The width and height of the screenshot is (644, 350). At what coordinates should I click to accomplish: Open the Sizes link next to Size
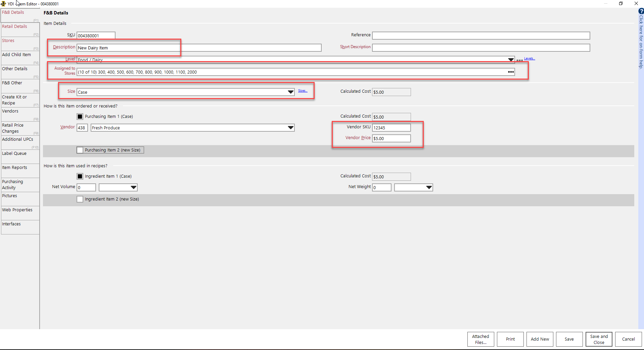(303, 91)
